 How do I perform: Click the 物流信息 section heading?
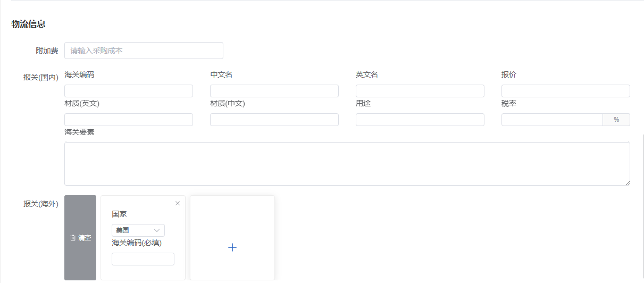tap(28, 24)
